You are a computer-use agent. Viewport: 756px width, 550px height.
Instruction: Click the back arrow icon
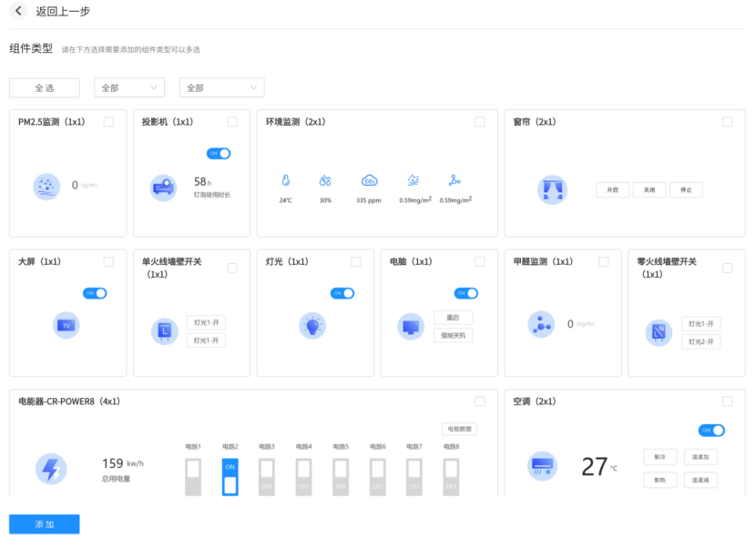19,11
